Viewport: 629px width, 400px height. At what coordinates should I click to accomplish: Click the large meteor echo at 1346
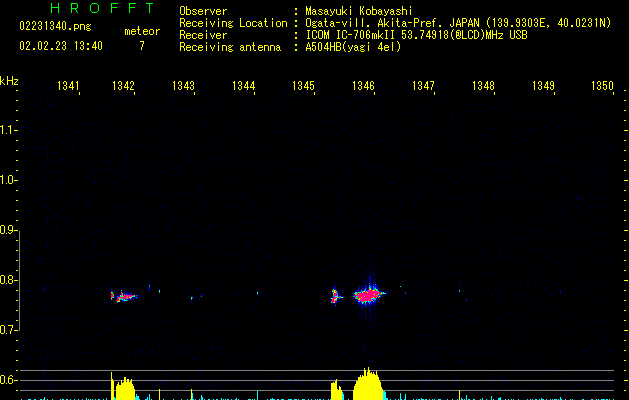369,295
